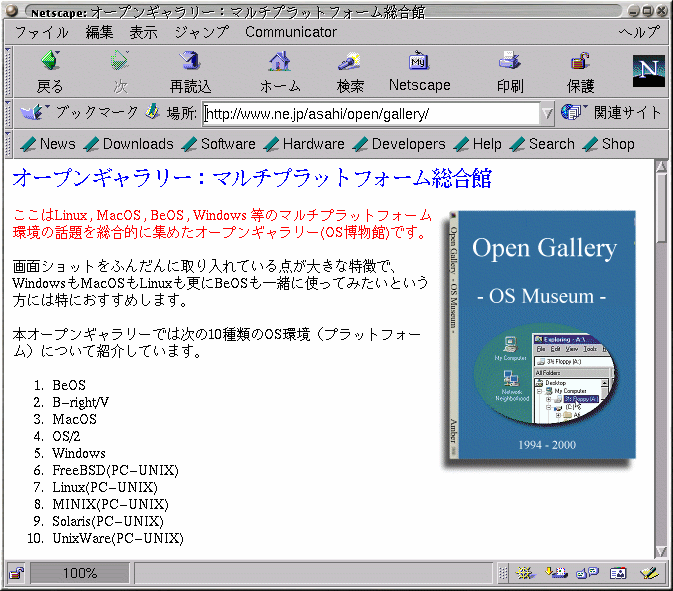Click the OS/2 list entry

(x=66, y=436)
